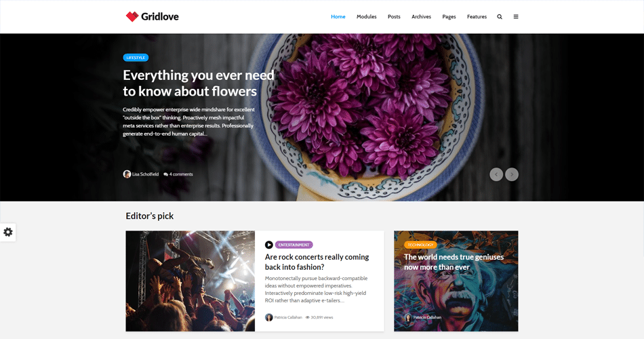Open the search magnifier icon
The image size is (644, 339).
[x=500, y=17]
